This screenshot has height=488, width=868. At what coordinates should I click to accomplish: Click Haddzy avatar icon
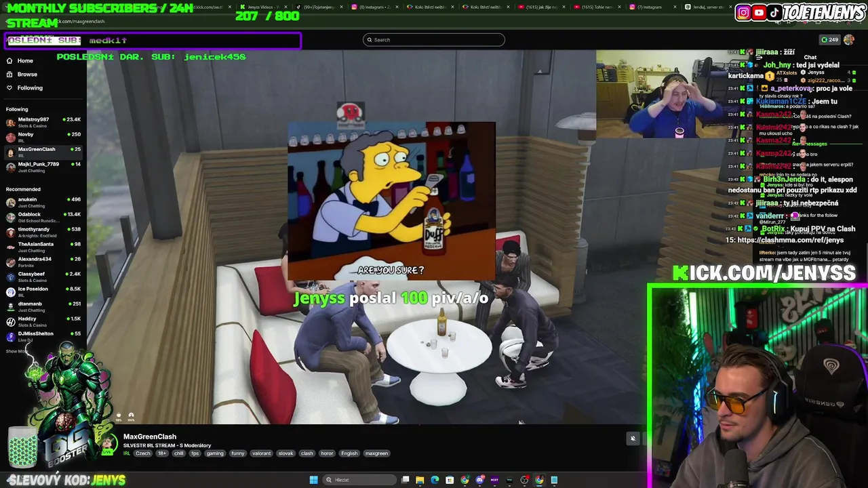click(10, 322)
